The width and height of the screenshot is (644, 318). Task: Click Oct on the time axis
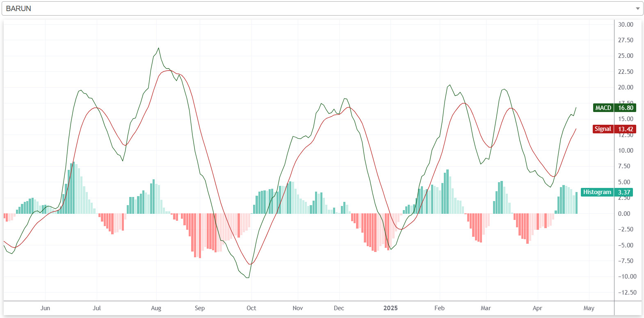pos(251,308)
